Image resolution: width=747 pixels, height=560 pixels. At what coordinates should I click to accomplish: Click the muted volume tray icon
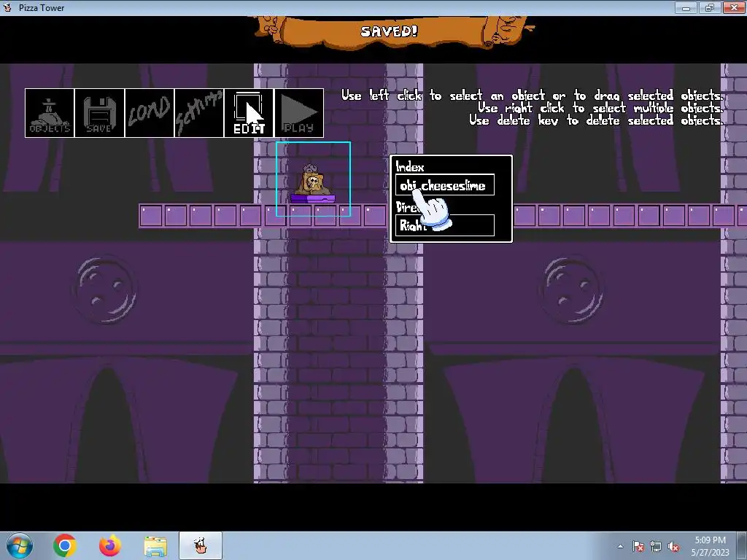pos(673,546)
